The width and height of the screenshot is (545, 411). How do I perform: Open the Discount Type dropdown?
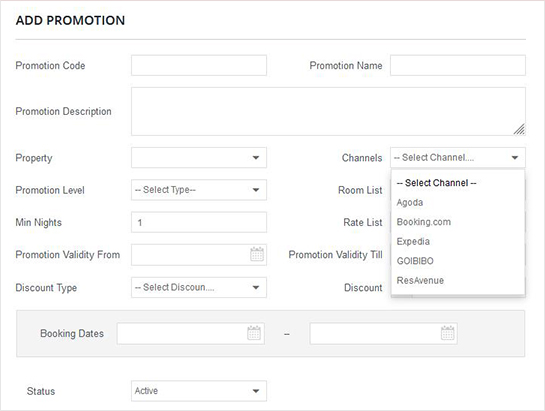(199, 287)
